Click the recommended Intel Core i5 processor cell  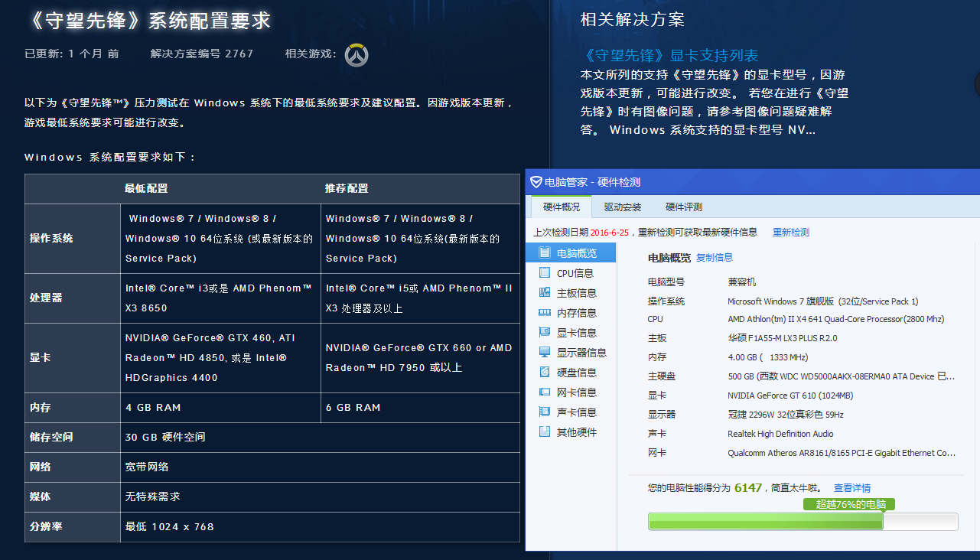420,298
